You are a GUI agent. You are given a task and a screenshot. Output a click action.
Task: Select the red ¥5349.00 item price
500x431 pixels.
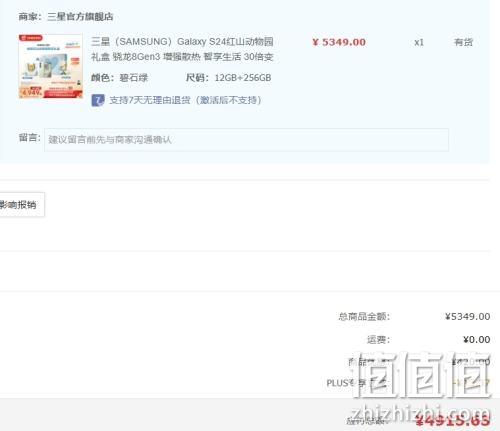339,42
